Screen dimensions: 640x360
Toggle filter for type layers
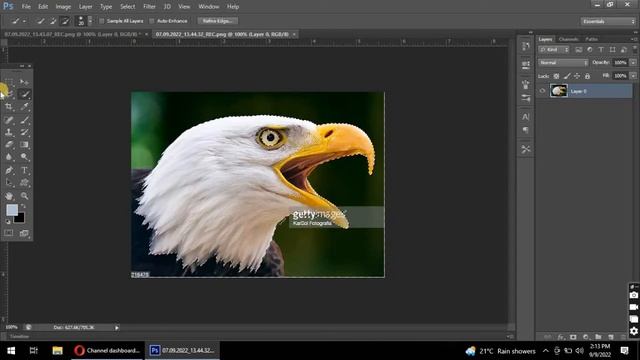[601, 50]
